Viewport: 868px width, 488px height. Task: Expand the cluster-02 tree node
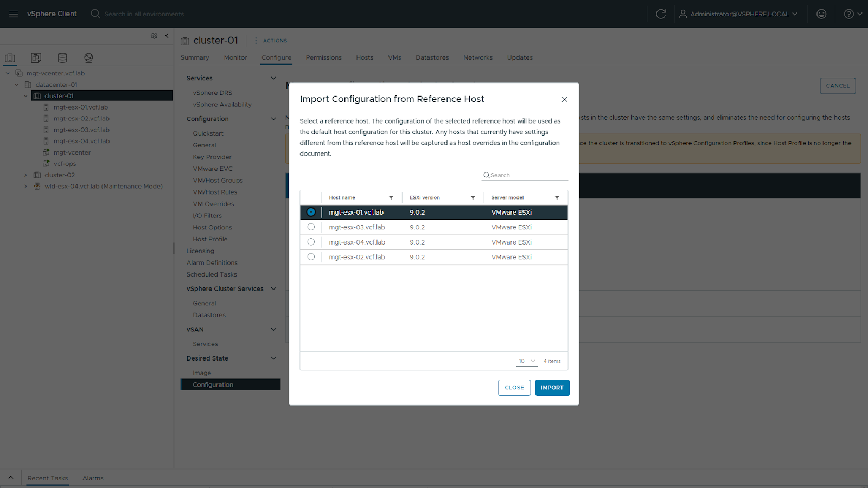(x=25, y=175)
